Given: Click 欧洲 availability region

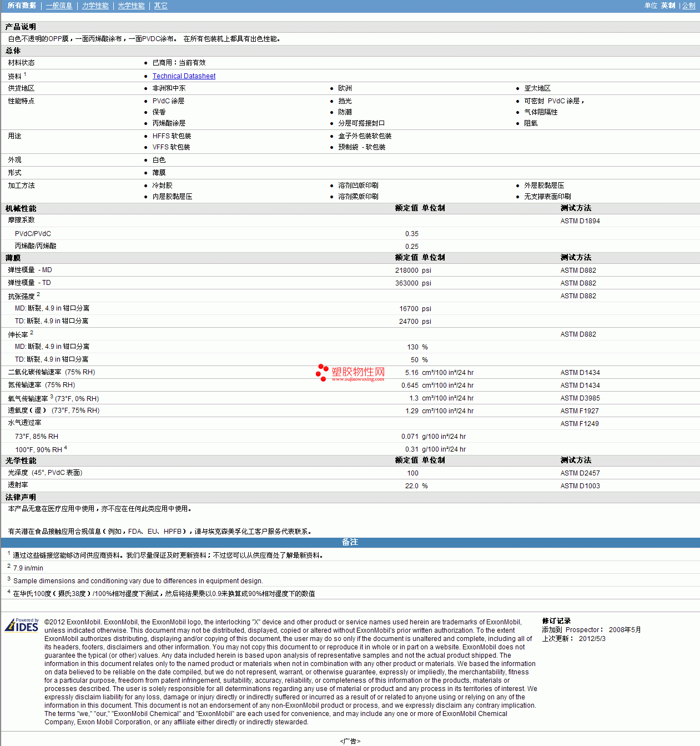Looking at the screenshot, I should (x=345, y=88).
